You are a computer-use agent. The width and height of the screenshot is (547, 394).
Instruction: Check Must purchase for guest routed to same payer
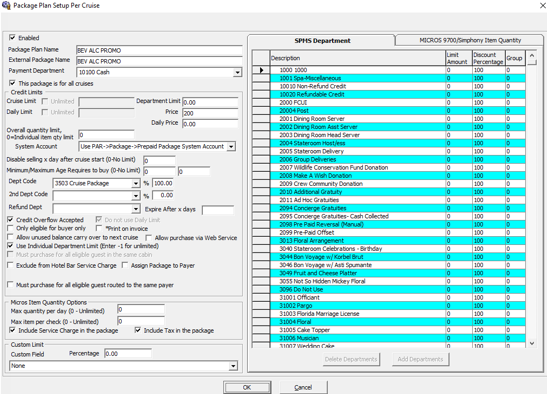coord(10,284)
